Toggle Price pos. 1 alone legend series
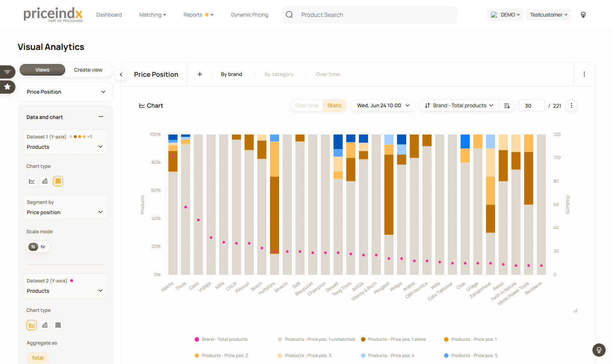 tap(393, 339)
